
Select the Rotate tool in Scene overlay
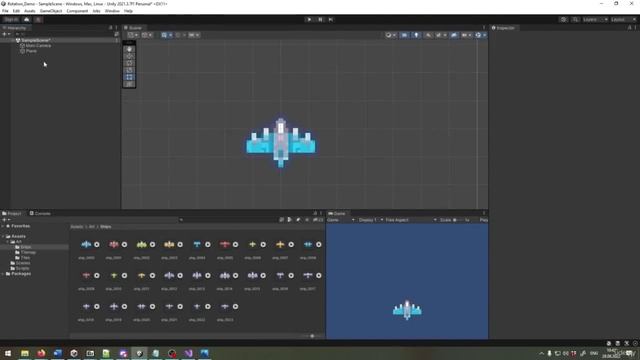click(129, 63)
